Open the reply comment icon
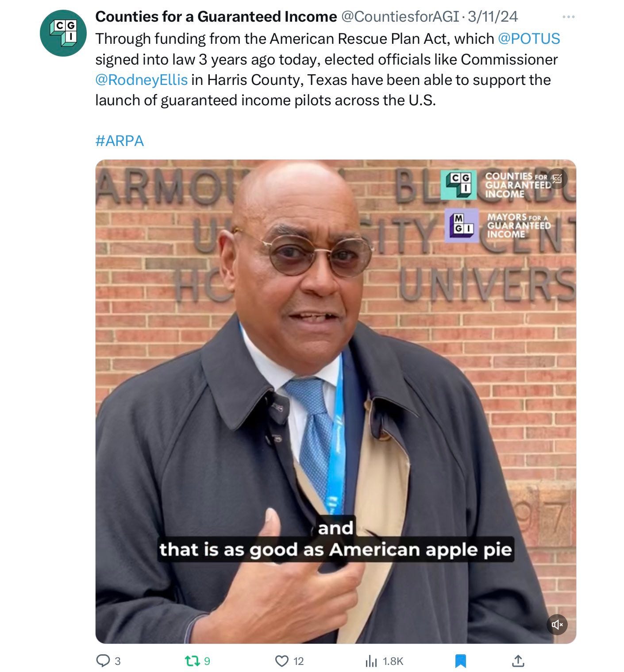Image resolution: width=624 pixels, height=672 pixels. click(103, 661)
